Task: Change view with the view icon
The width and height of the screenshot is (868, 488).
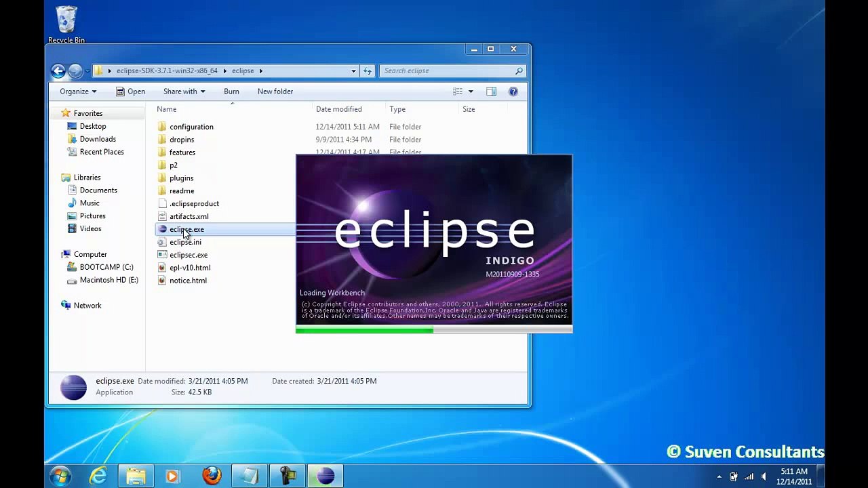Action: click(458, 91)
